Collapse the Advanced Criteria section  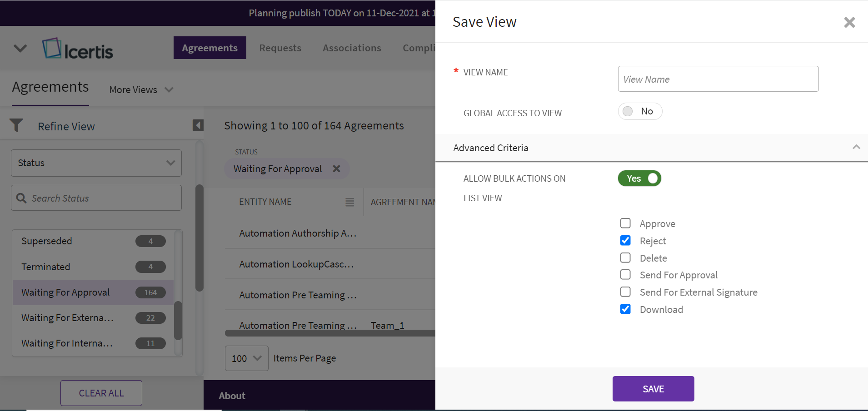coord(856,147)
